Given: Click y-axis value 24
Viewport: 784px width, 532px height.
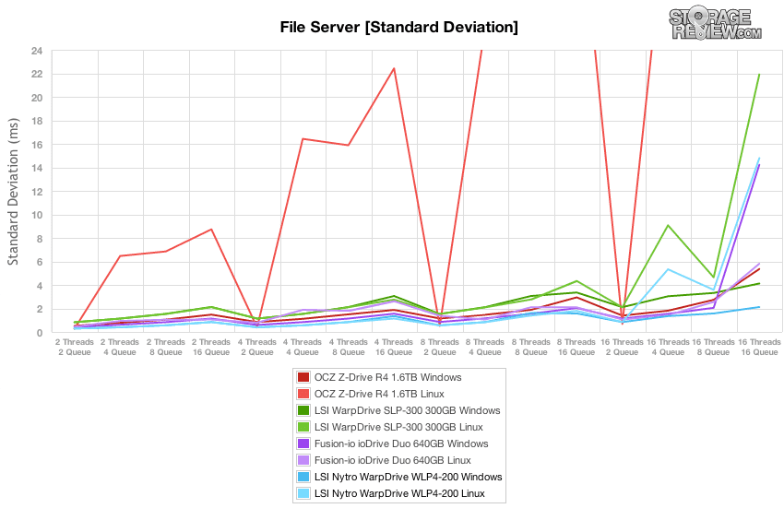Looking at the screenshot, I should (37, 51).
